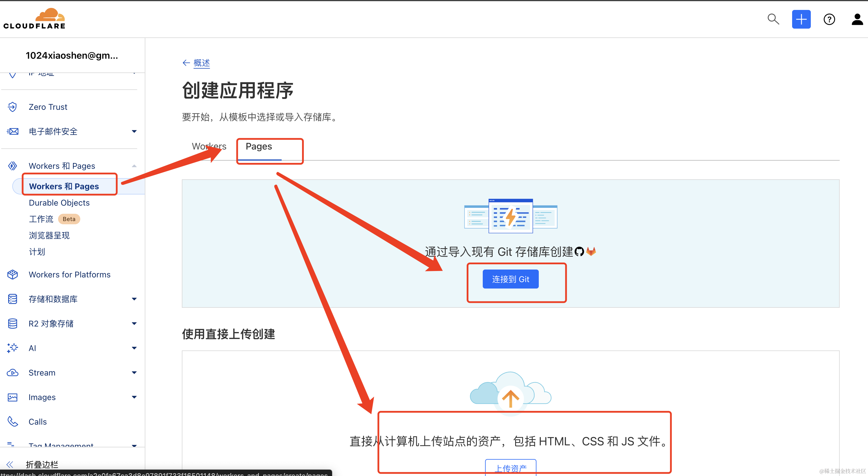Open the help menu via question mark icon
Screen dimensions: 868x476
[x=829, y=19]
